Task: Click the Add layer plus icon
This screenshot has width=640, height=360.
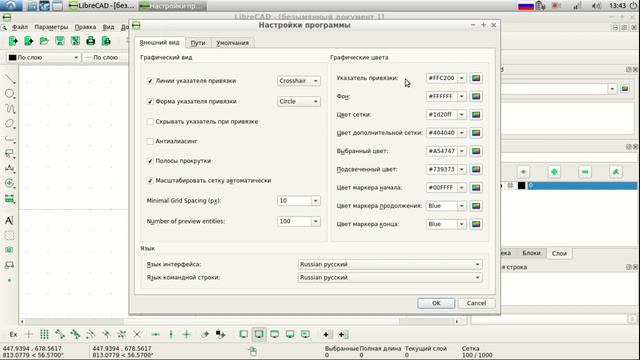Action: [554, 172]
